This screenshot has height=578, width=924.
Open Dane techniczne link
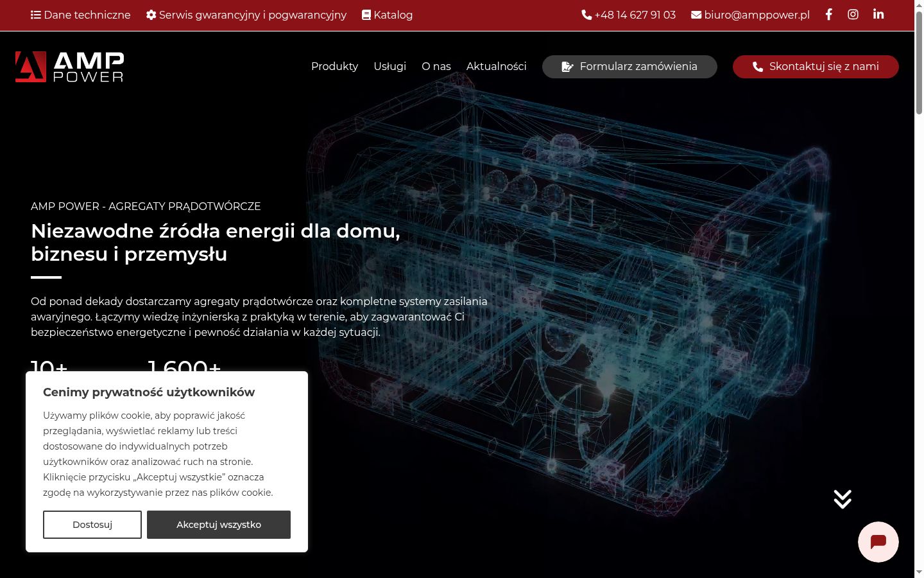click(x=81, y=15)
